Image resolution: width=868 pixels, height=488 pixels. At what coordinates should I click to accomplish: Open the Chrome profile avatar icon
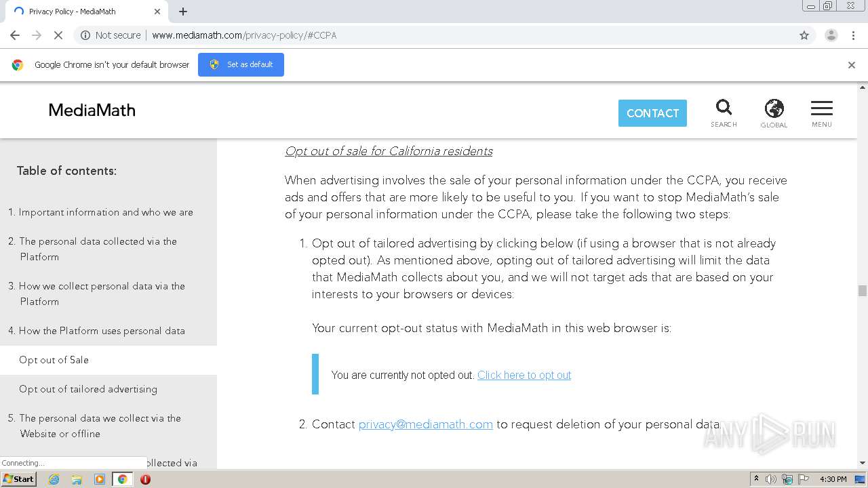coord(831,35)
